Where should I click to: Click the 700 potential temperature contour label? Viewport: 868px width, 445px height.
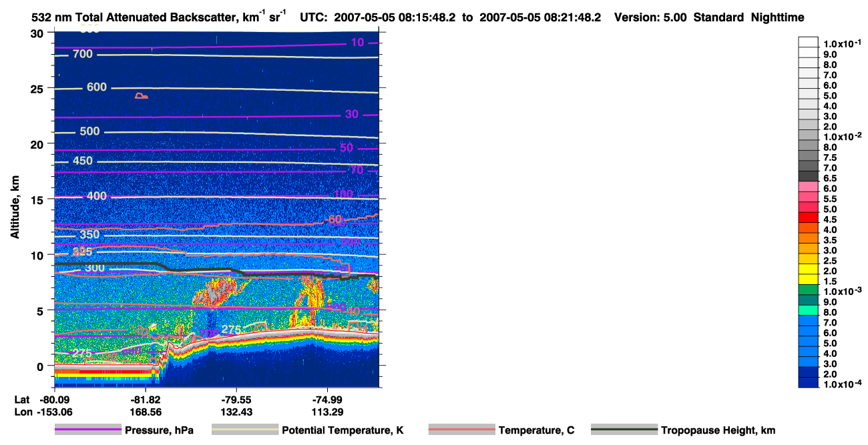pos(83,54)
